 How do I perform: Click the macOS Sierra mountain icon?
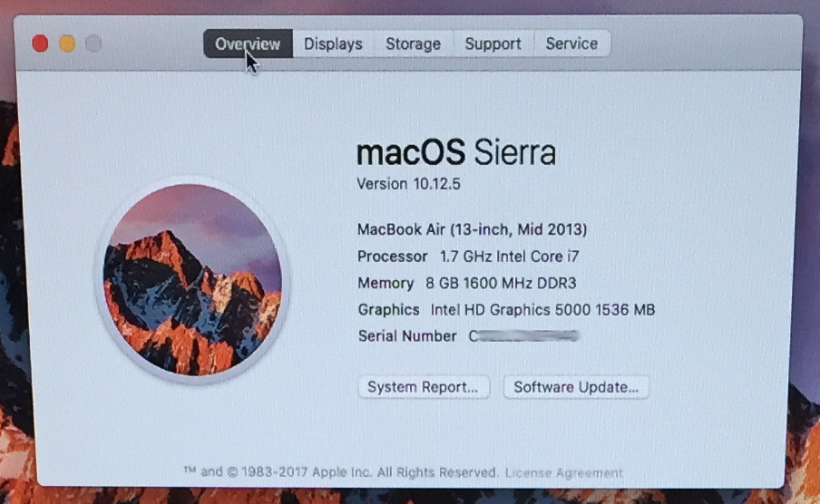(x=192, y=280)
